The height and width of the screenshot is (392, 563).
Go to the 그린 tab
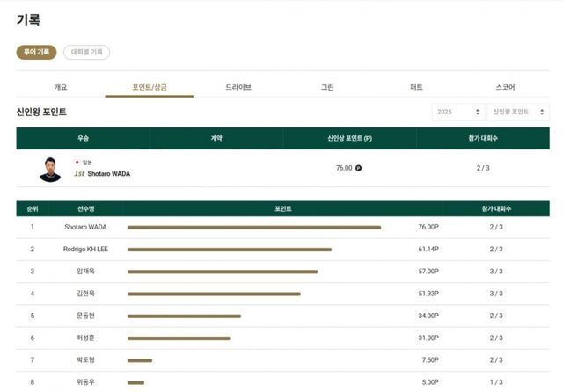(327, 87)
